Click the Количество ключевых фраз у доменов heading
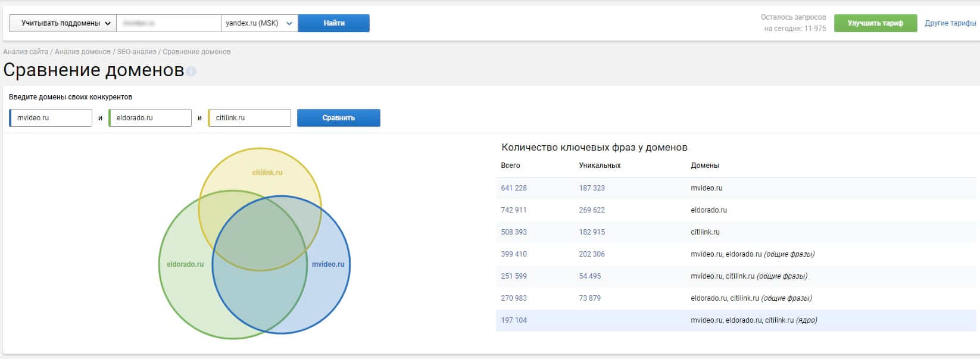 (x=594, y=147)
